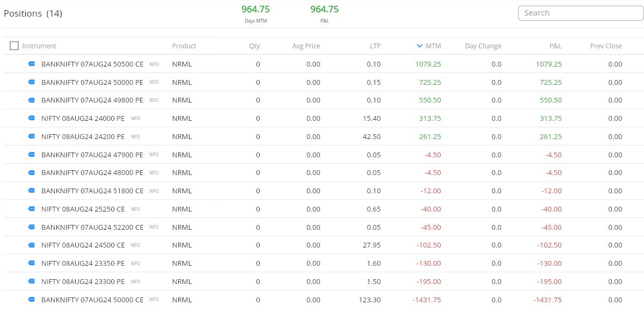Click the blue tag icon beside NIFTY 08AUG24 25250 CE
Viewport: 644px width, 313px height.
tap(31, 209)
